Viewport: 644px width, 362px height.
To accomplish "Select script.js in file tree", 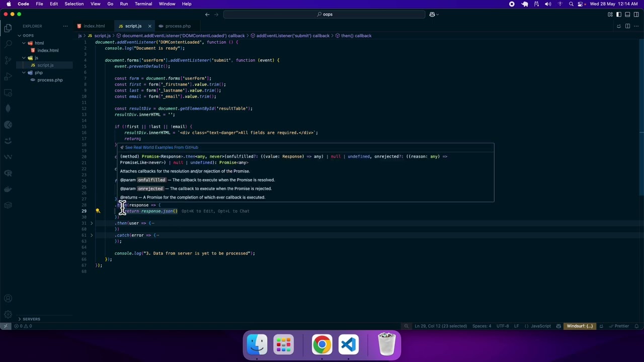I will (x=45, y=65).
